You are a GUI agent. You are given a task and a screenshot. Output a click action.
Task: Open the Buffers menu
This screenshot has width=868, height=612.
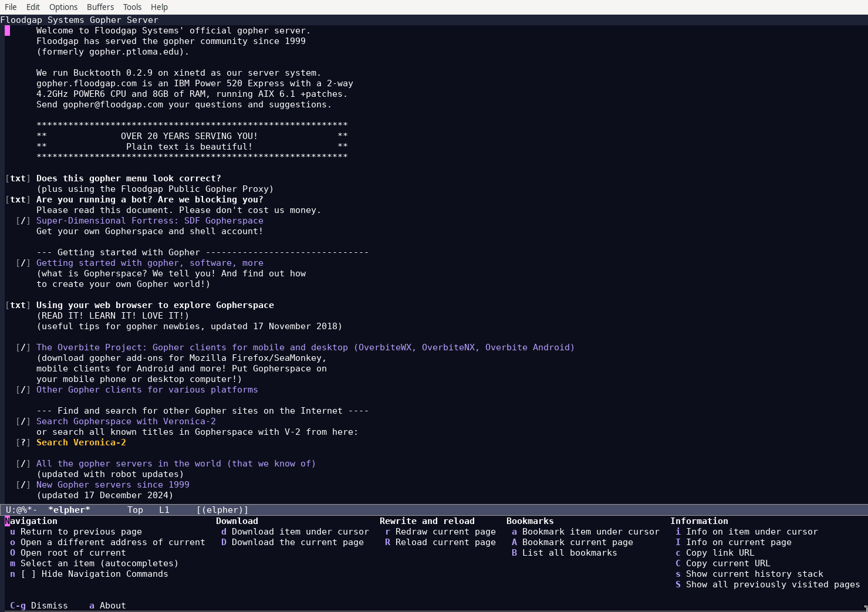click(x=100, y=7)
